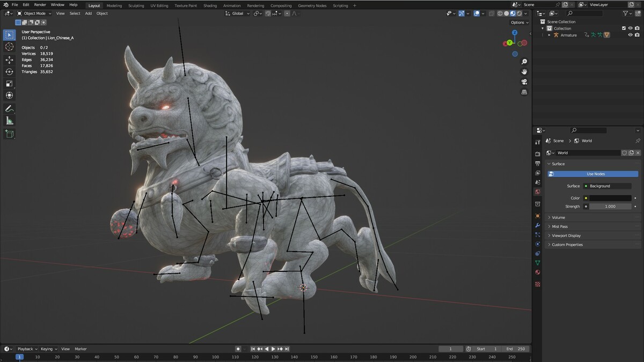Screen dimensions: 644x362
Task: Open the Scene properties tab
Action: (538, 182)
